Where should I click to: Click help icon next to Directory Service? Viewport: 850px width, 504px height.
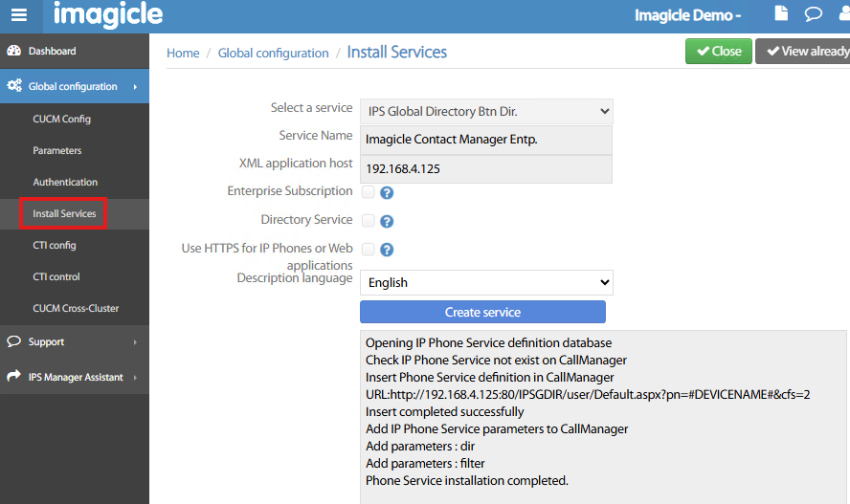[x=388, y=221]
